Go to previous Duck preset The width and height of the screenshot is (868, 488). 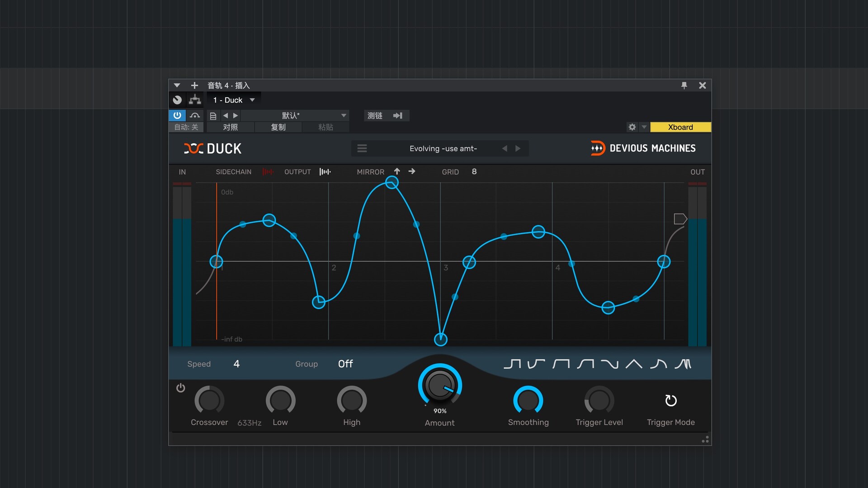tap(505, 148)
